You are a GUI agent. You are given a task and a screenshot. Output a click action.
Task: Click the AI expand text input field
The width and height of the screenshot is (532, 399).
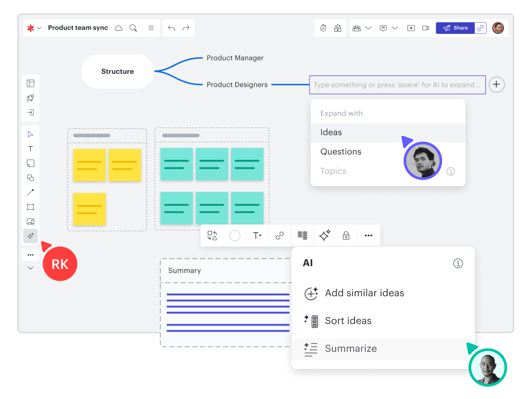[397, 85]
